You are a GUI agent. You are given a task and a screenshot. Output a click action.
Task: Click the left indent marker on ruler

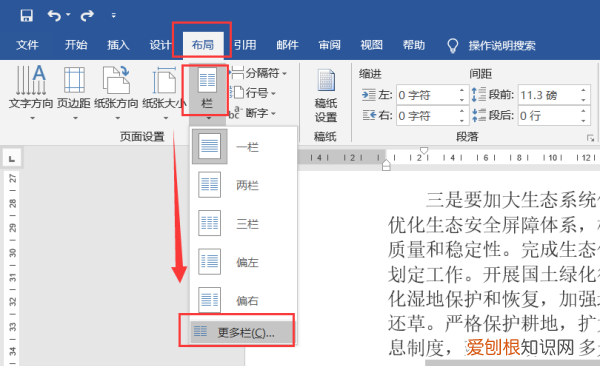tap(386, 165)
